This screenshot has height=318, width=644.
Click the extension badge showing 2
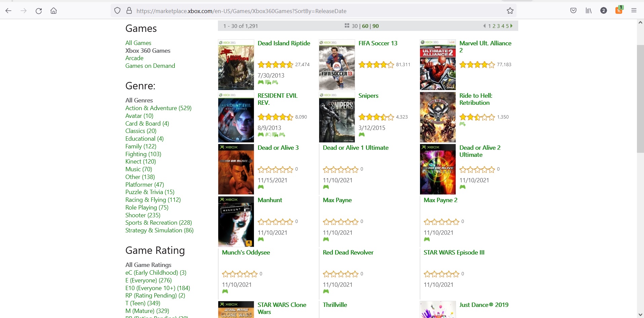pos(604,11)
